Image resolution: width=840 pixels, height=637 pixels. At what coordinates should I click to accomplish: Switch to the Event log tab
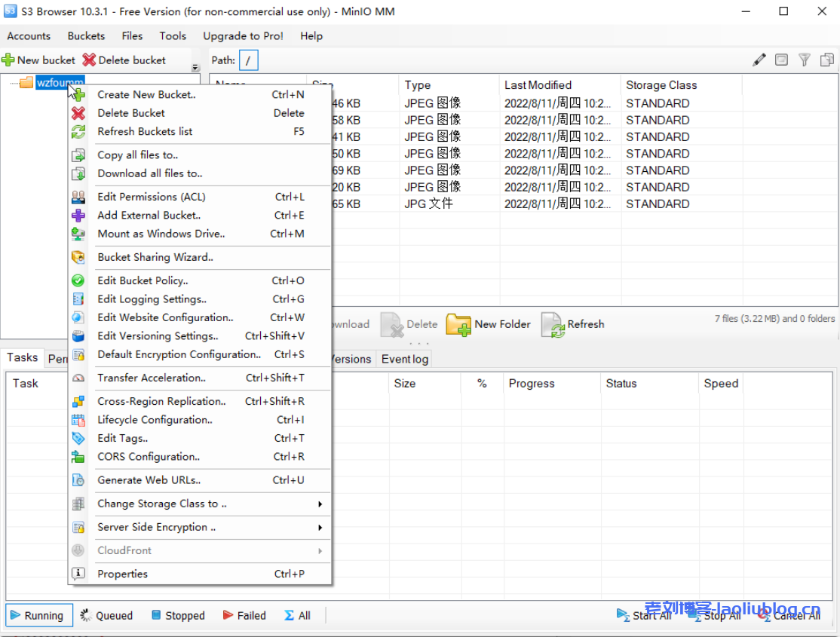click(404, 359)
